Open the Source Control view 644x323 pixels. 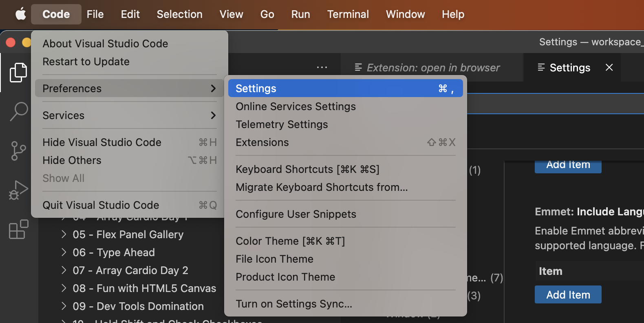point(18,151)
